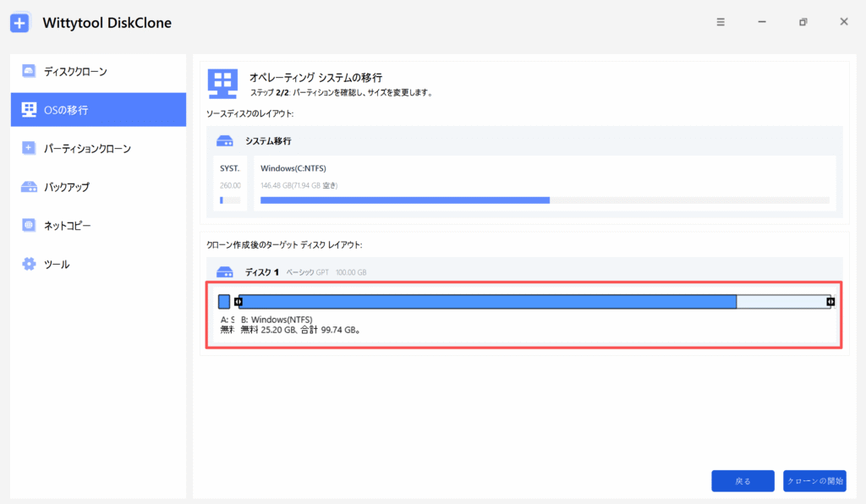Click the OSの移行 sidebar icon
Image resolution: width=866 pixels, height=504 pixels.
click(29, 110)
